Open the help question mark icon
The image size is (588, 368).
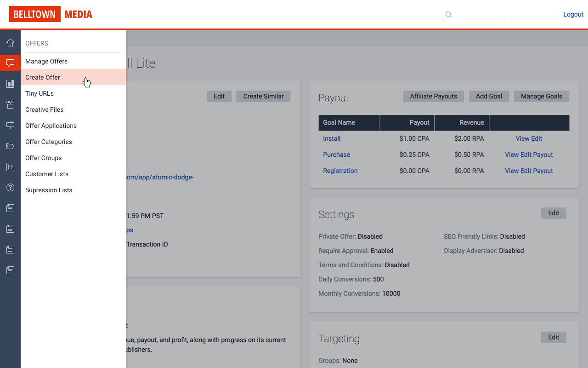pos(10,187)
